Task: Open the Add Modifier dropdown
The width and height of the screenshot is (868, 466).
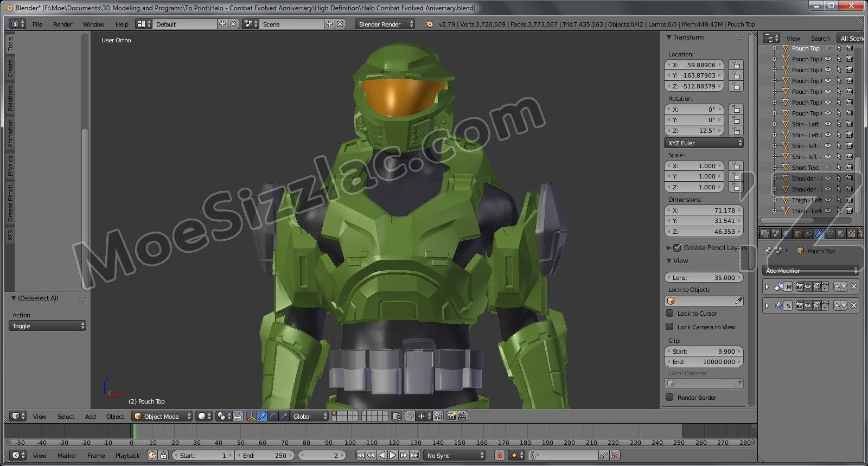Action: click(x=812, y=271)
